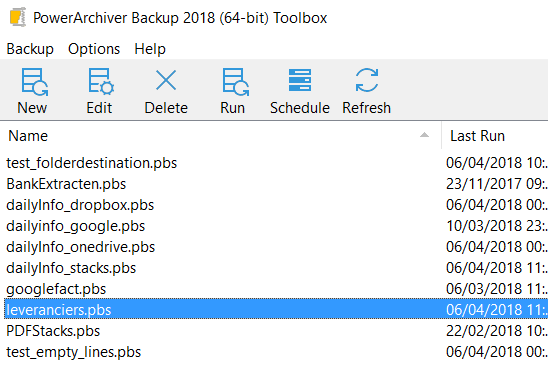Click the PowerArchiver app icon in title bar
This screenshot has height=367, width=548.
18,17
